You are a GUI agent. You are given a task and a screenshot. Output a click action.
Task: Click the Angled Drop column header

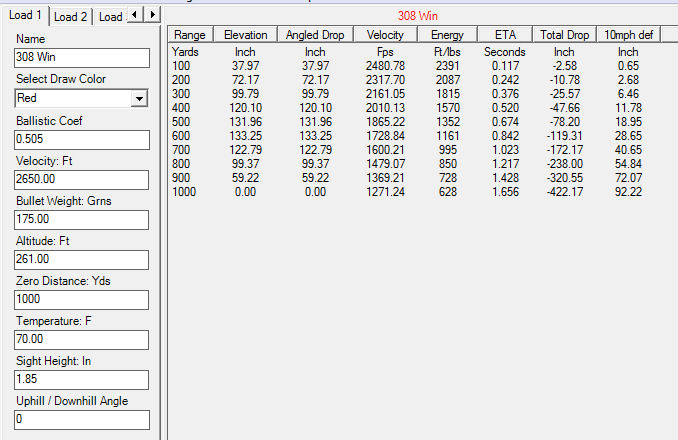315,35
